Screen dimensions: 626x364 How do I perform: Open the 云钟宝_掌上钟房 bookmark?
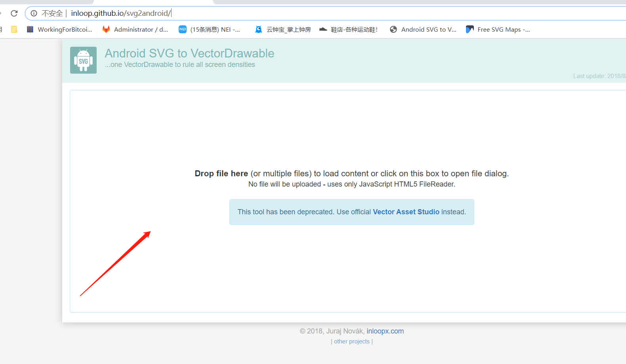click(x=283, y=29)
